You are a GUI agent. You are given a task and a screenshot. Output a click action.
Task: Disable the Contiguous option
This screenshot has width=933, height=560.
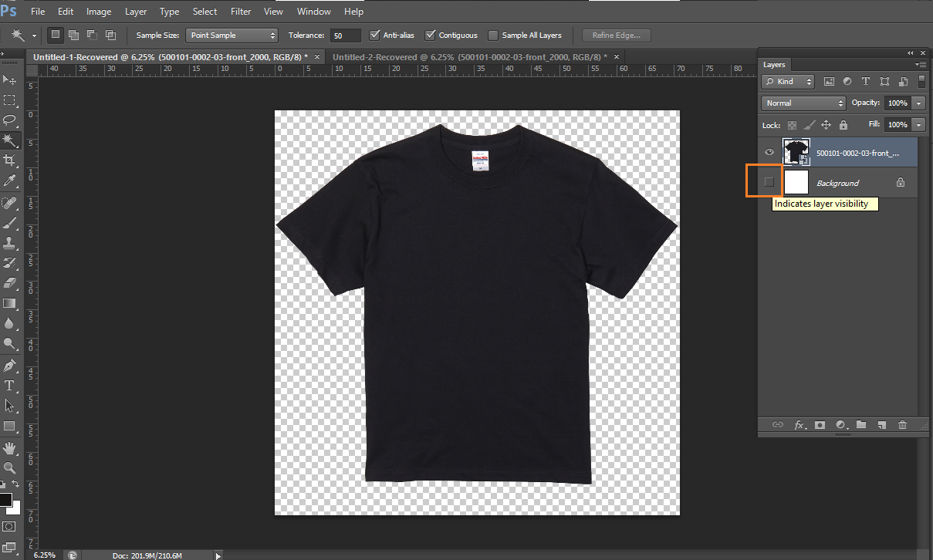pos(431,35)
